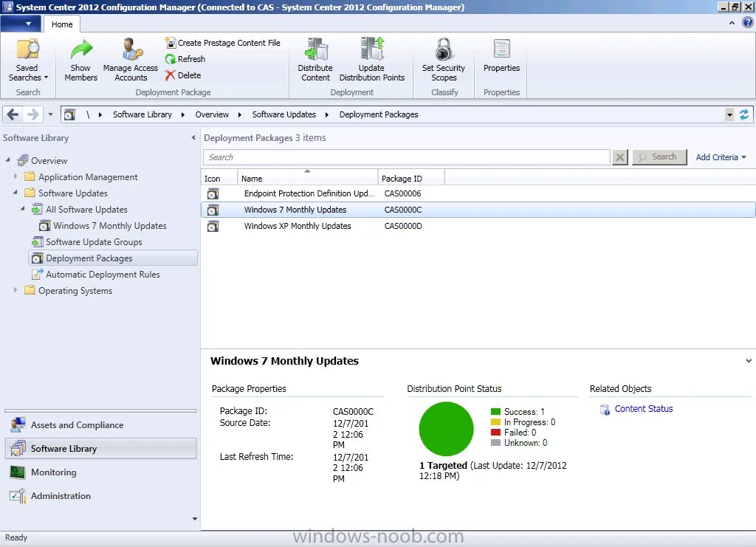Click the green Success legend swatch
Viewport: 756px width, 547px height.
[x=495, y=412]
